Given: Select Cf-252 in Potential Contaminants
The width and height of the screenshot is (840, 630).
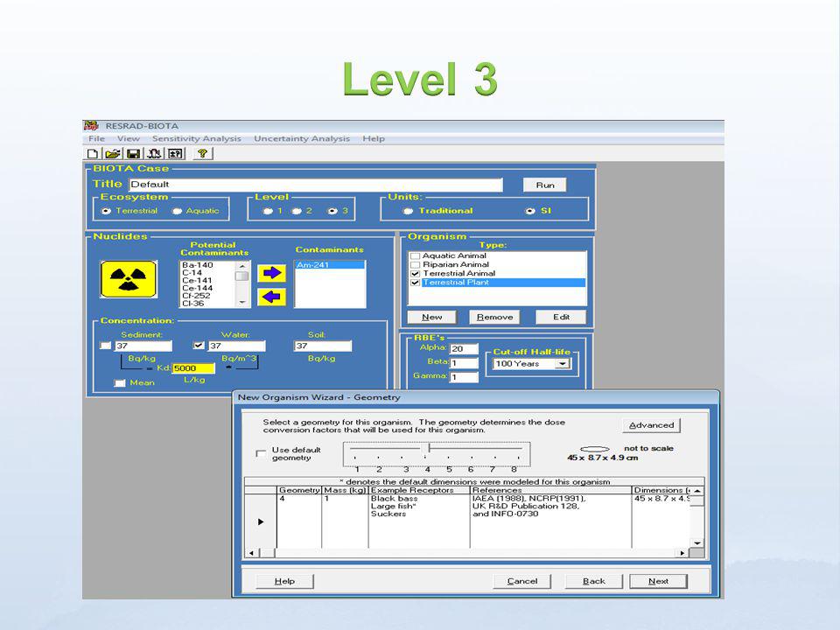Looking at the screenshot, I should pyautogui.click(x=196, y=296).
